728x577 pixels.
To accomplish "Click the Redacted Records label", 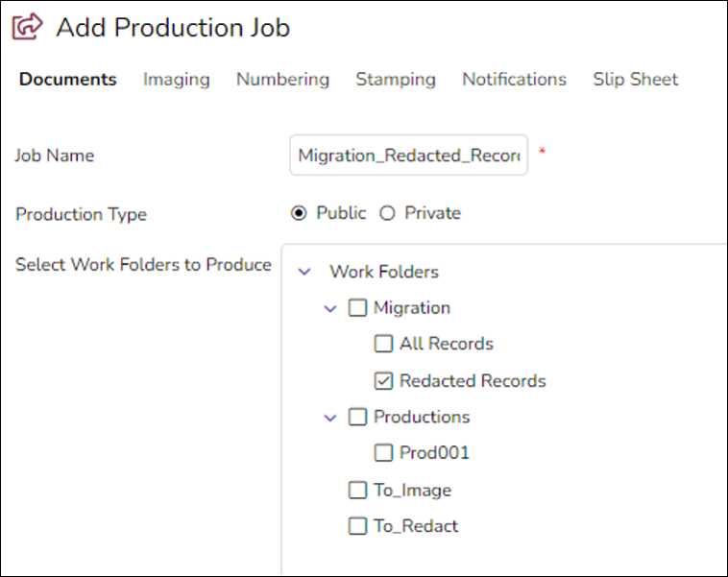I will [473, 380].
